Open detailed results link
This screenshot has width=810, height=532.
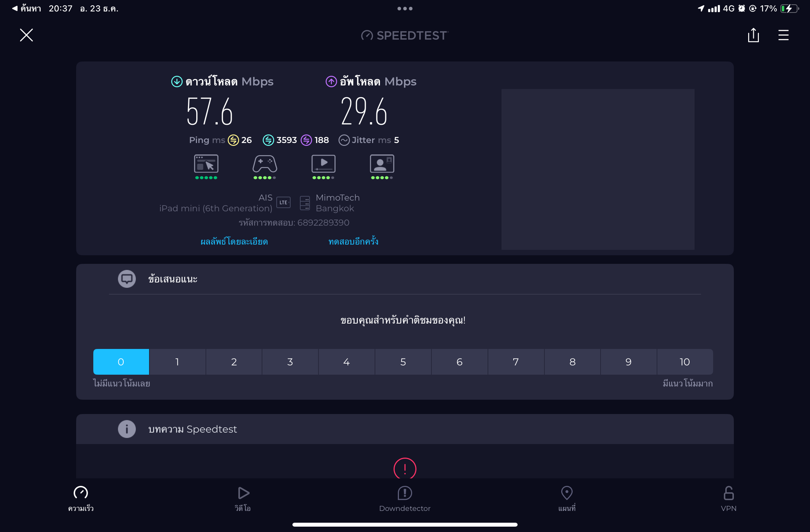point(234,242)
